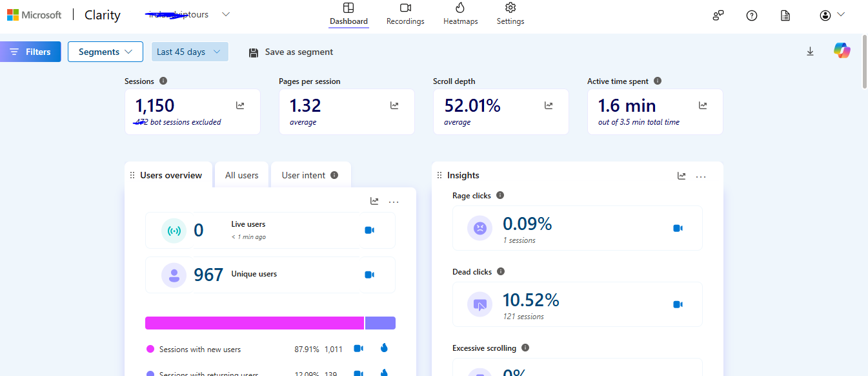This screenshot has height=376, width=868.
Task: Expand the account profile menu
Action: (832, 15)
